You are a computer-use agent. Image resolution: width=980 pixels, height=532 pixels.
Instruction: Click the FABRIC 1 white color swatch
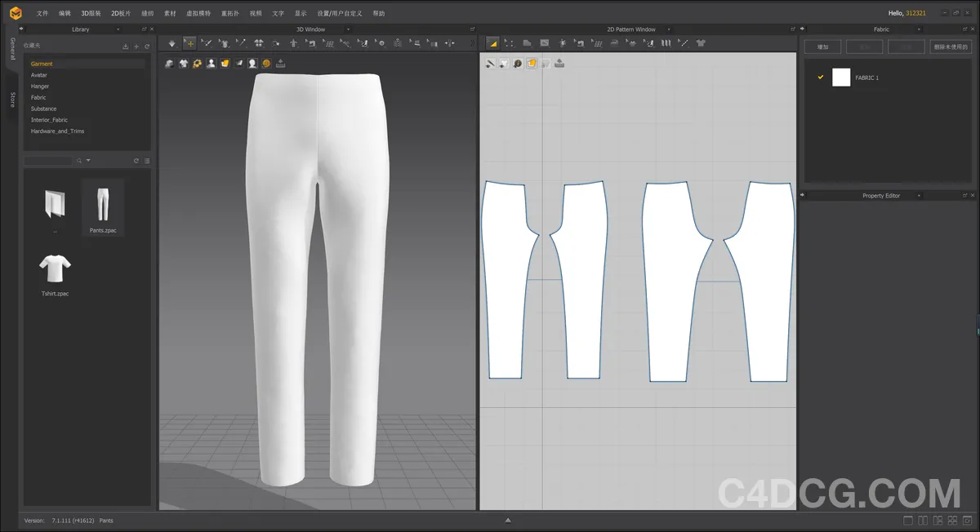pos(841,77)
